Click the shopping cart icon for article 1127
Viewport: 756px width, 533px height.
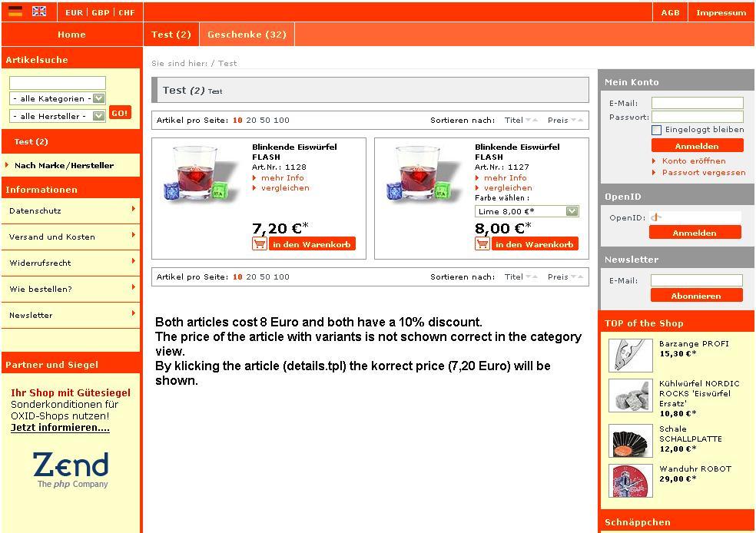(482, 243)
